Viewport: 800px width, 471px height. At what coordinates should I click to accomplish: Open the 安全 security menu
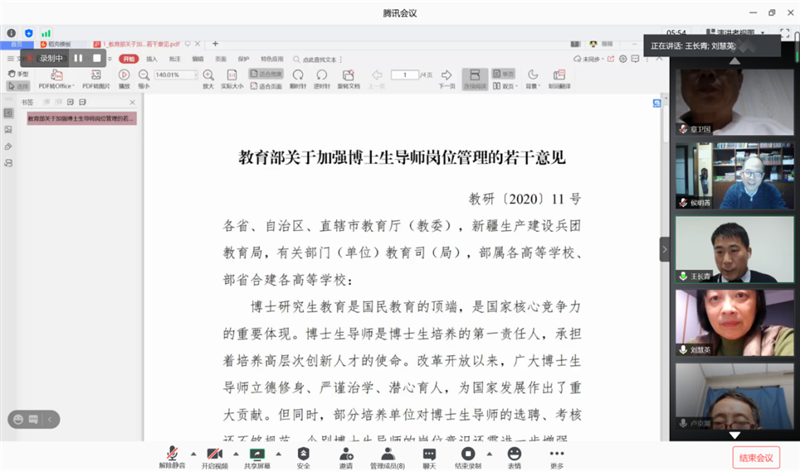point(304,457)
